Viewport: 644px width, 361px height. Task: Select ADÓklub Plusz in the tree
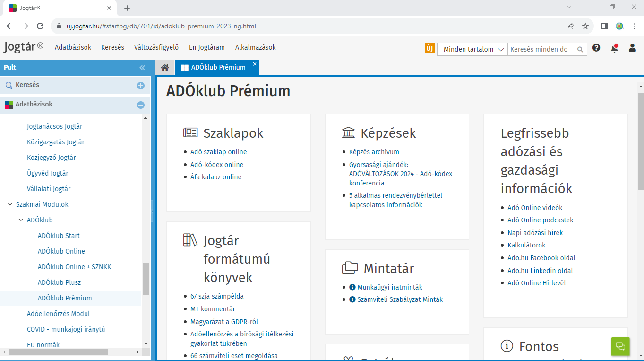[59, 282]
